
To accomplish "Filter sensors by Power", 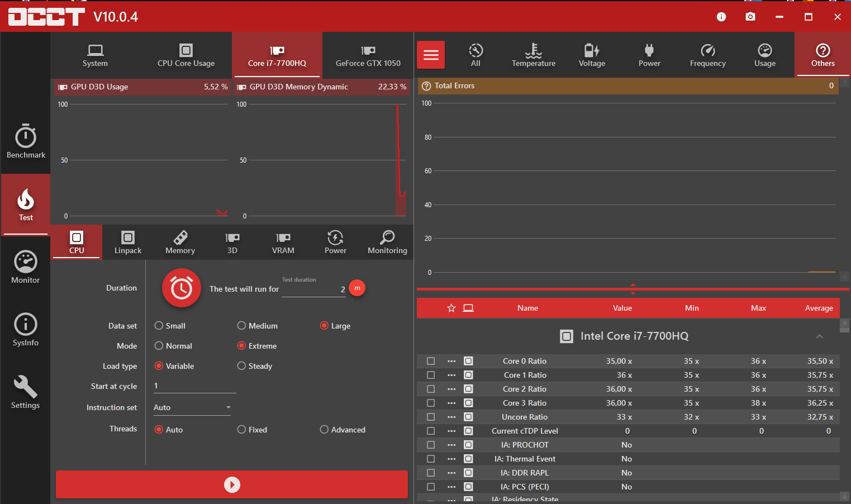I will click(x=649, y=55).
